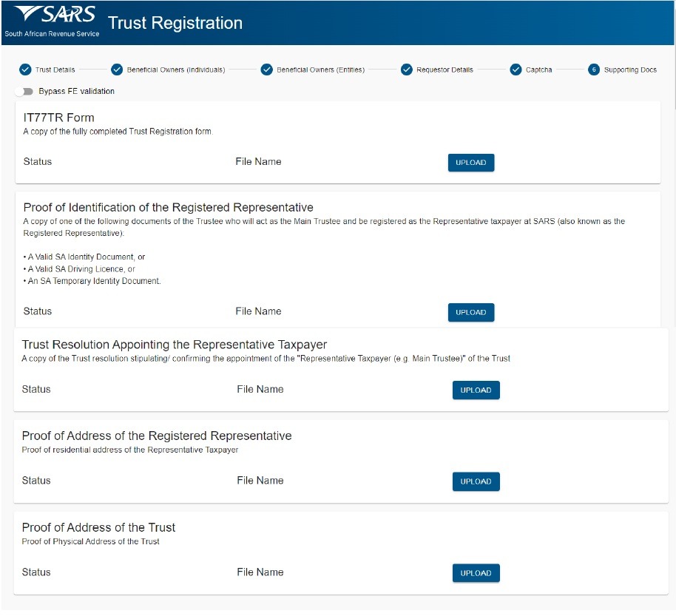
Task: Click the step 6 number icon
Action: (x=593, y=70)
